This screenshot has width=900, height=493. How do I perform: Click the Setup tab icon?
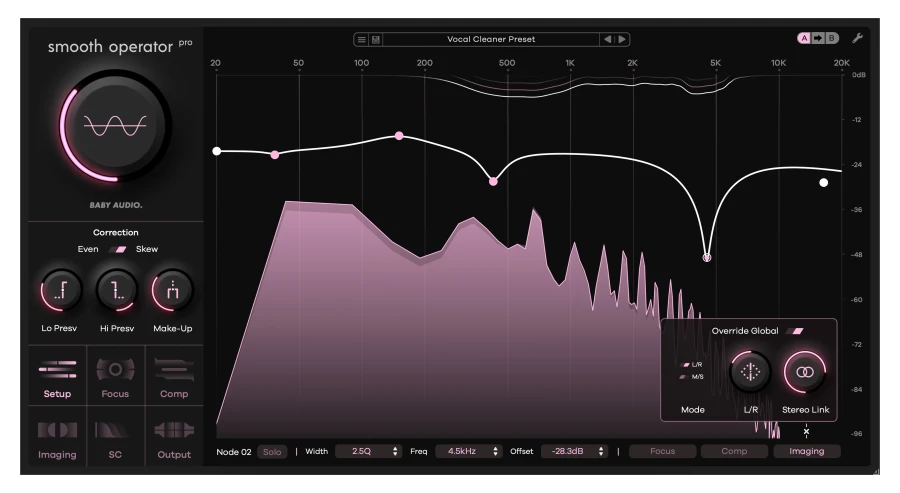coord(57,369)
